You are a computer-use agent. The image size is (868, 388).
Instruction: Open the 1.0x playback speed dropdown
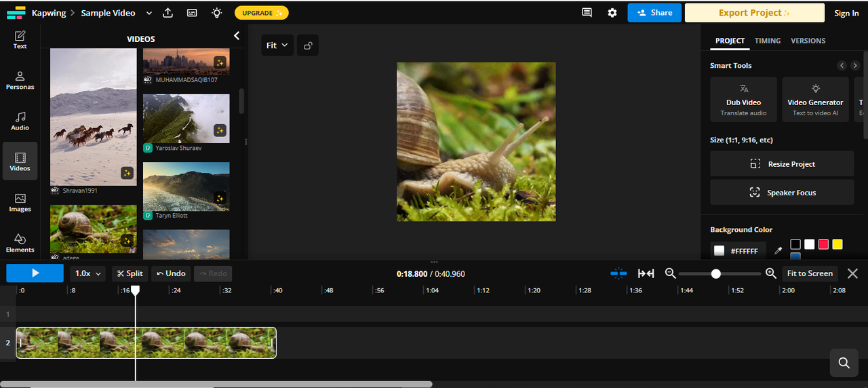[89, 273]
